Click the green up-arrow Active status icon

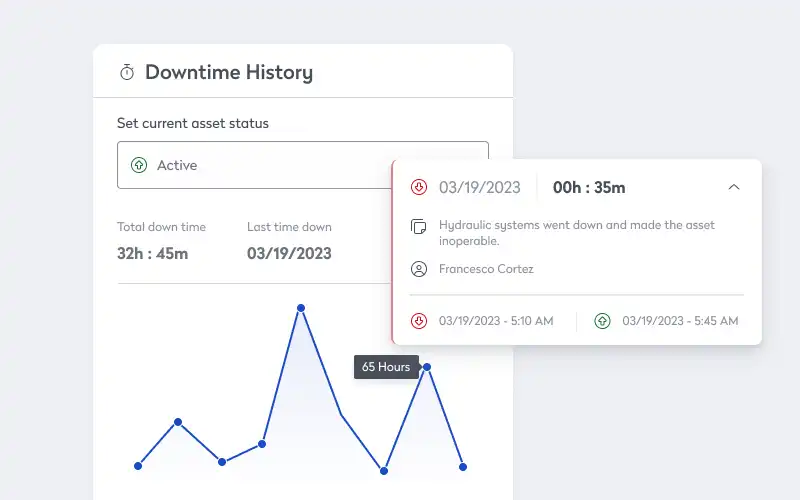pyautogui.click(x=139, y=165)
